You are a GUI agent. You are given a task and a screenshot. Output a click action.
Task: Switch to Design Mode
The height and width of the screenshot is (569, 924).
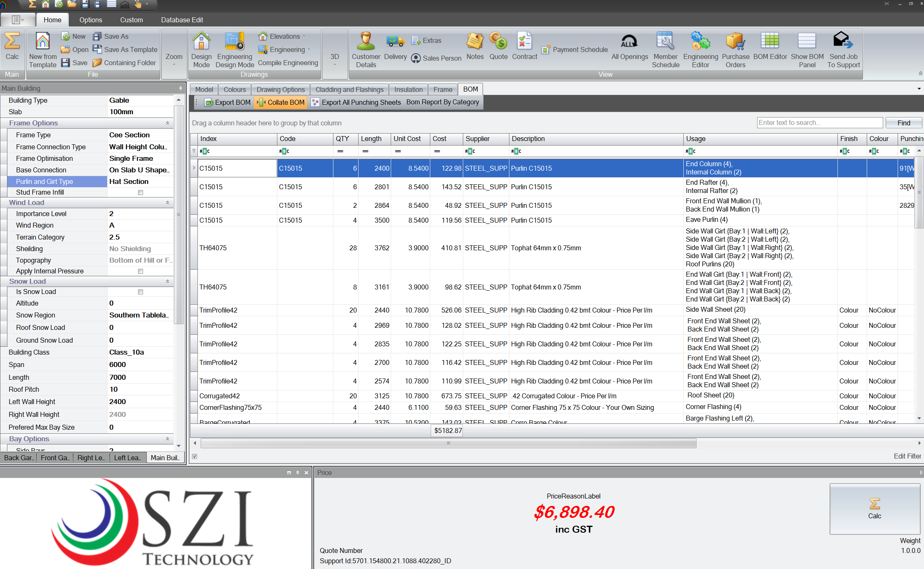[x=201, y=50]
